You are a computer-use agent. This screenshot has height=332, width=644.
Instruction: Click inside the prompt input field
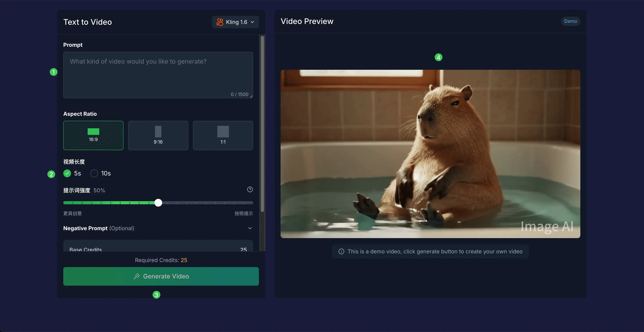tap(158, 75)
